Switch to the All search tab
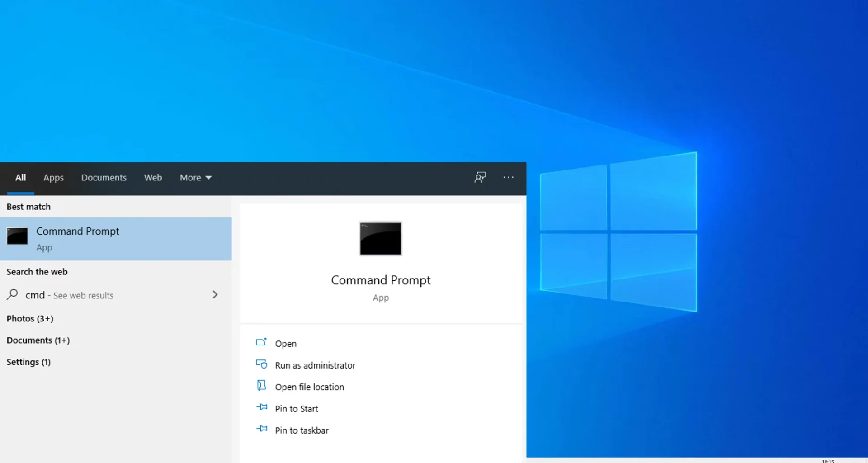 coord(20,178)
